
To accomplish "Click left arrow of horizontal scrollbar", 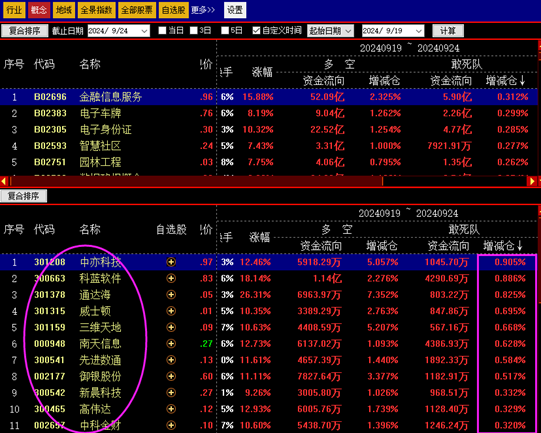I will [x=4, y=181].
